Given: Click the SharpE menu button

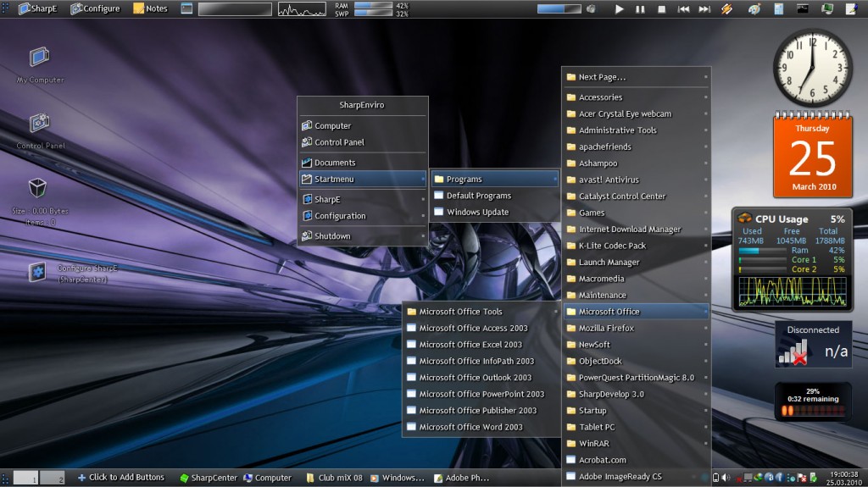Looking at the screenshot, I should click(x=38, y=8).
